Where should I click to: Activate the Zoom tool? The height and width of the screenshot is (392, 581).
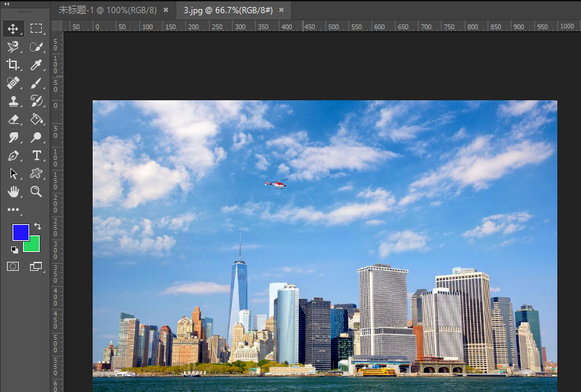[x=36, y=191]
